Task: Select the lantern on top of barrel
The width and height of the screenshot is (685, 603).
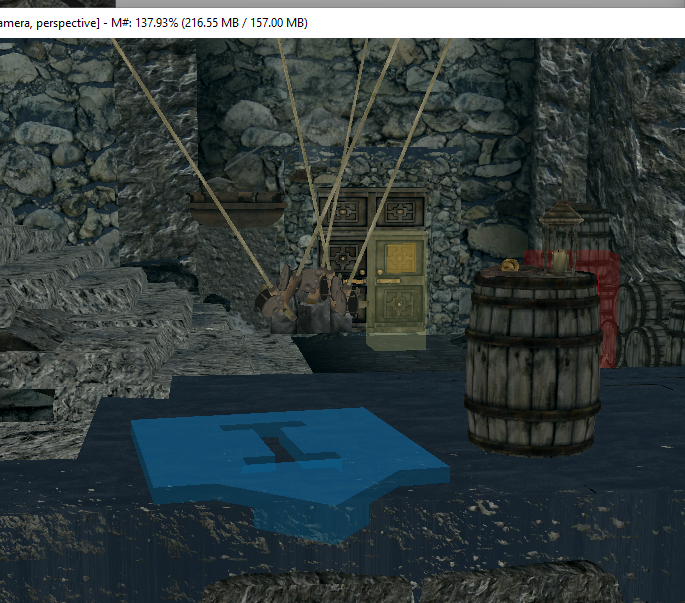Action: [x=561, y=240]
